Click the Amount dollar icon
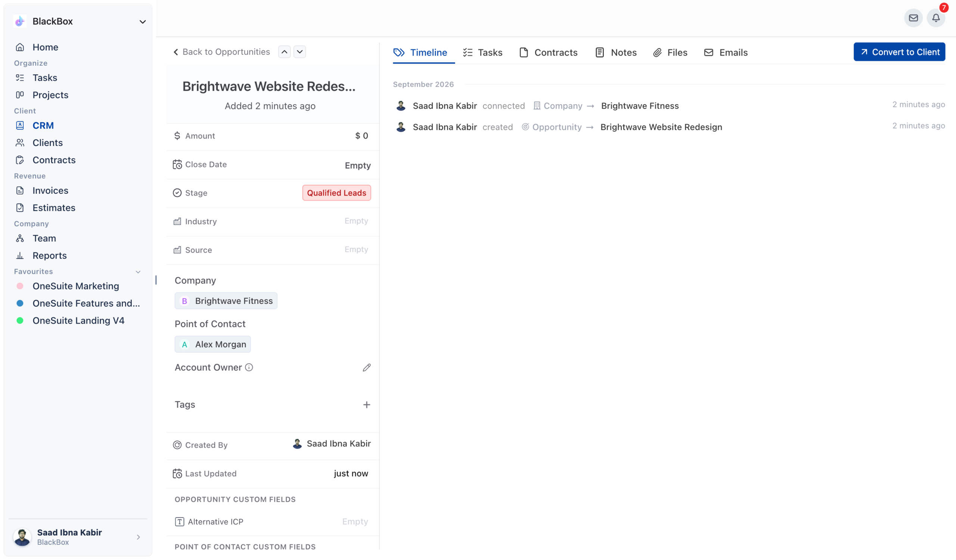 coord(177,136)
